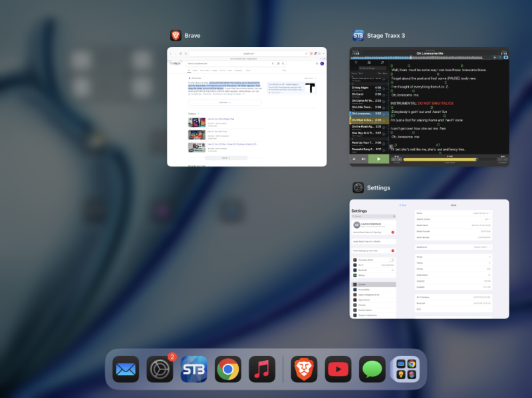532x398 pixels.
Task: Open the first video result thumbnail in Brave
Action: tap(197, 122)
